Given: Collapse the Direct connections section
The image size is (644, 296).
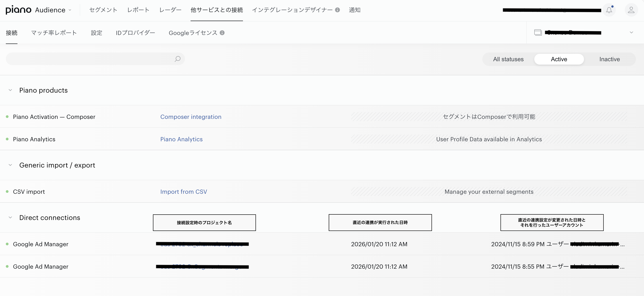Looking at the screenshot, I should tap(10, 217).
